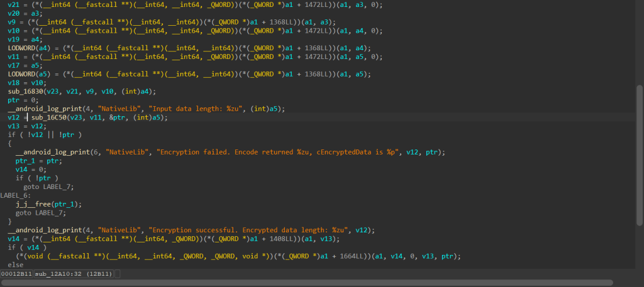The height and width of the screenshot is (287, 644).
Task: Click the "if ( !v12 || !ptr )" condition
Action: pyautogui.click(x=45, y=135)
